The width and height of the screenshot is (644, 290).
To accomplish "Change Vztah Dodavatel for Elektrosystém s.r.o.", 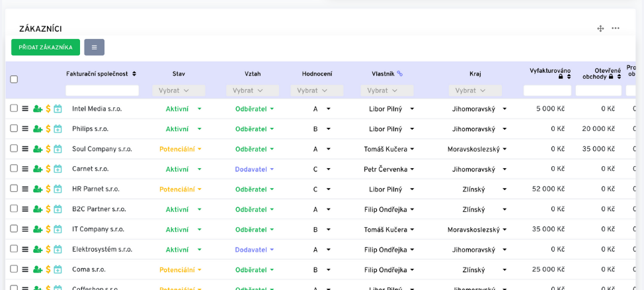I will tap(255, 250).
